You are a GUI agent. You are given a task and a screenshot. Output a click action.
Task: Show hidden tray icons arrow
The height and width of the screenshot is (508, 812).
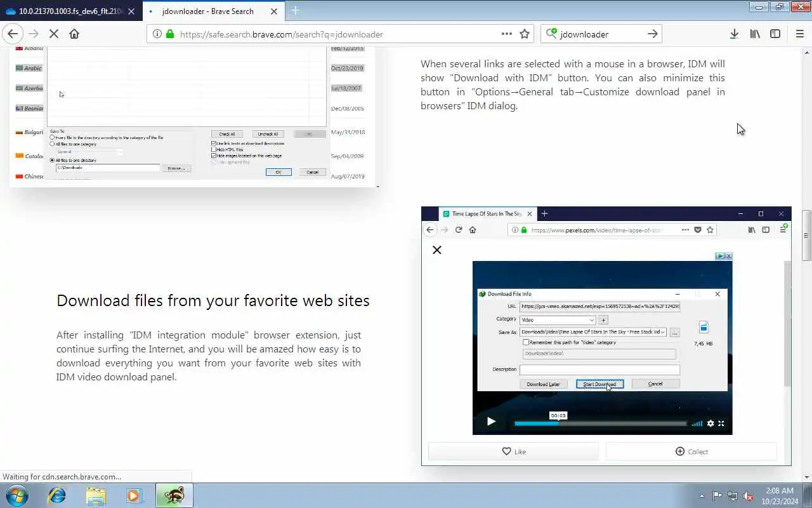(702, 496)
